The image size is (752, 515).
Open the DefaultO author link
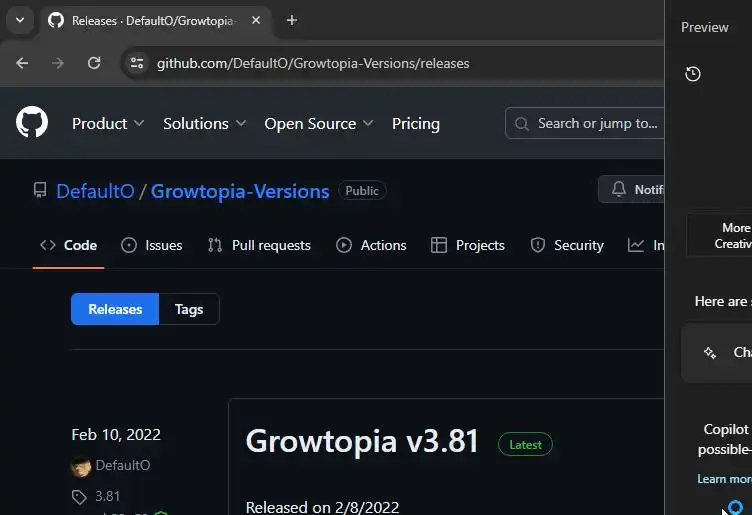(x=123, y=465)
